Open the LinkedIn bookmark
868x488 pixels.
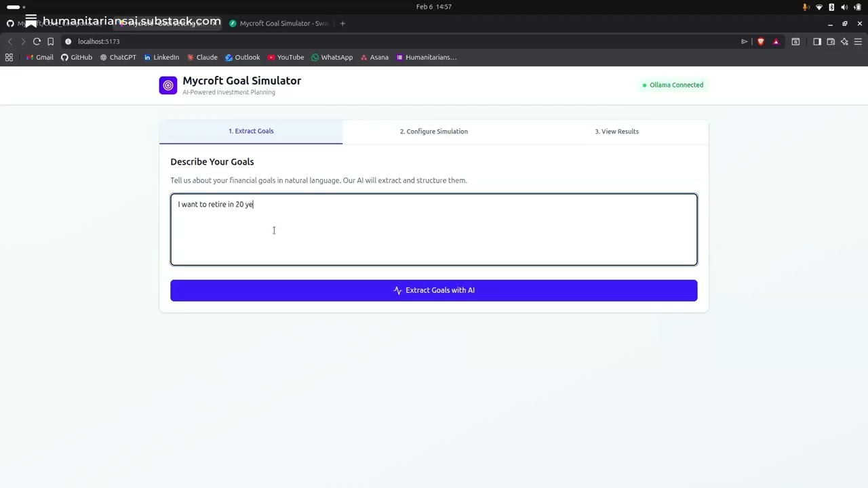(x=161, y=58)
